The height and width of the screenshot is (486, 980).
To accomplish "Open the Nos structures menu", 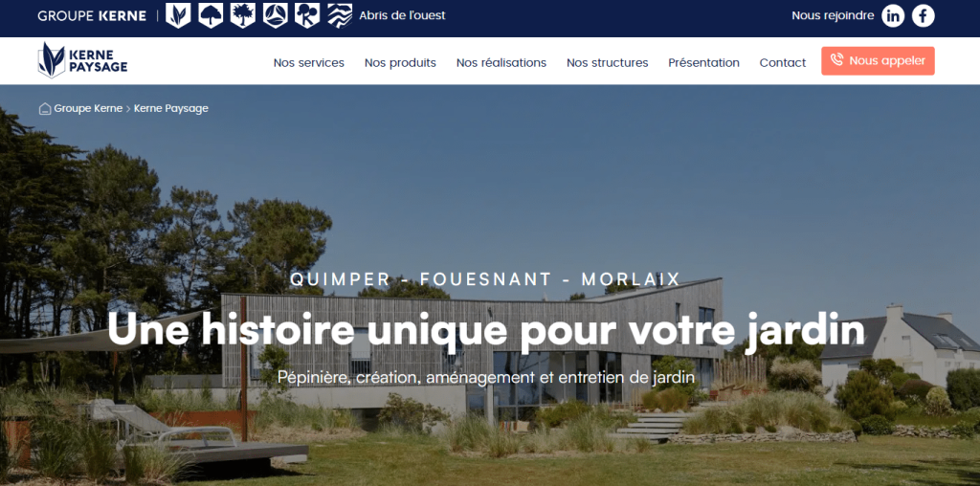I will tap(607, 63).
